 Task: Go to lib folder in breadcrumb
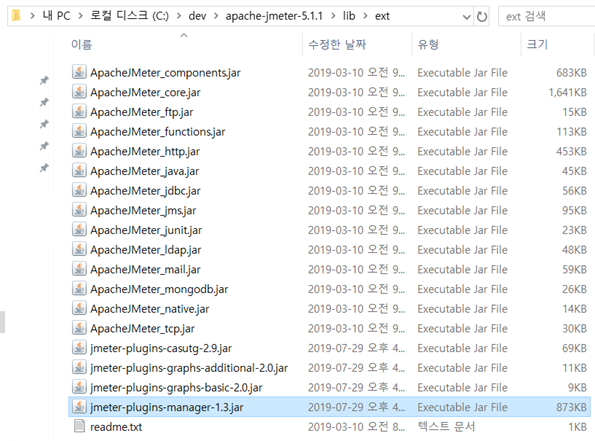click(349, 16)
